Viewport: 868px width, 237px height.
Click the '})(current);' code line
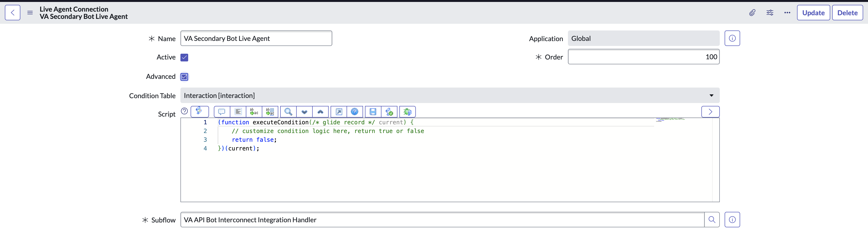click(239, 148)
